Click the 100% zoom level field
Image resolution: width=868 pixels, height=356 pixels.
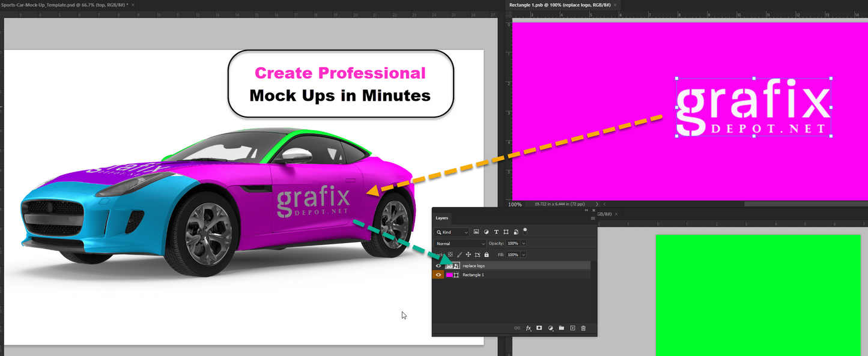[515, 205]
